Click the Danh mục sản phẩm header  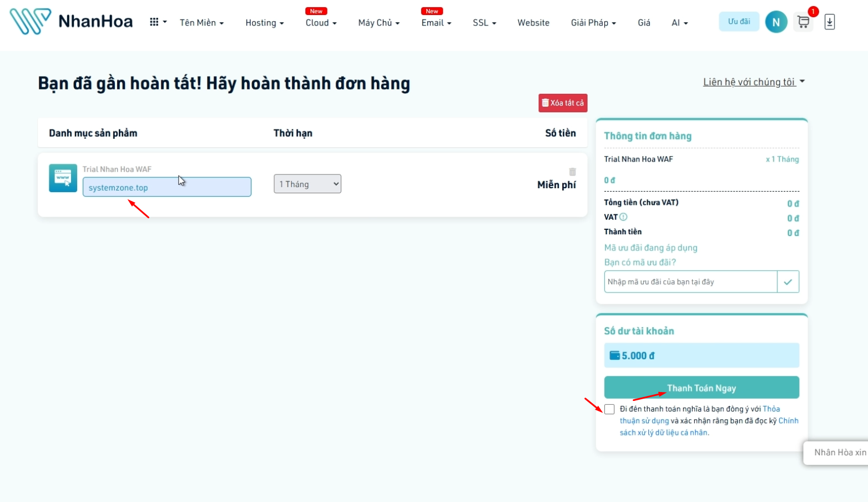[x=93, y=133]
